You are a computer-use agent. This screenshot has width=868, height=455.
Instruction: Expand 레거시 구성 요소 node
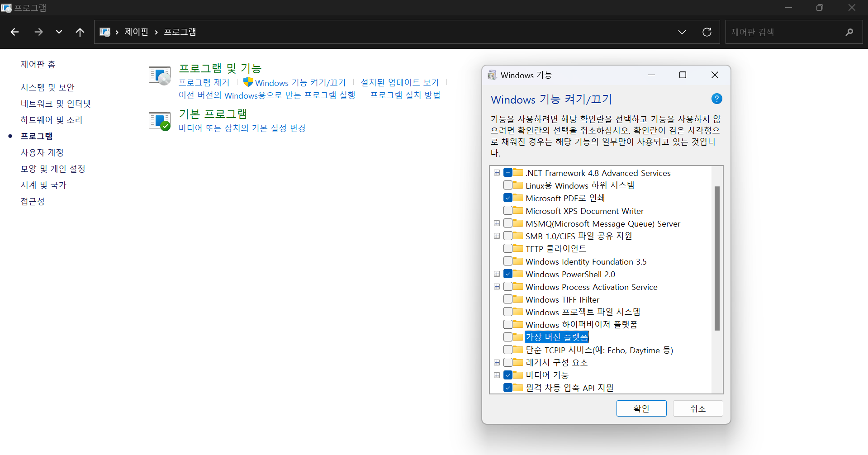(497, 363)
